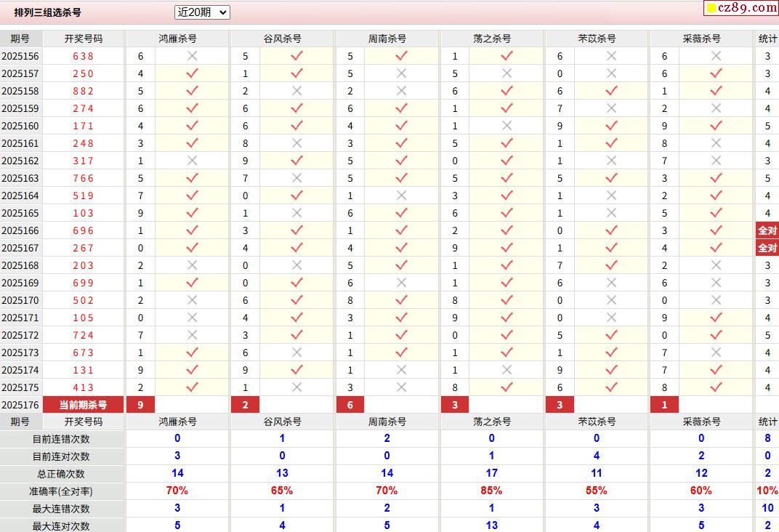Click the 荡之杀号 cross mark in row 2025174
This screenshot has width=779, height=532.
pyautogui.click(x=506, y=370)
